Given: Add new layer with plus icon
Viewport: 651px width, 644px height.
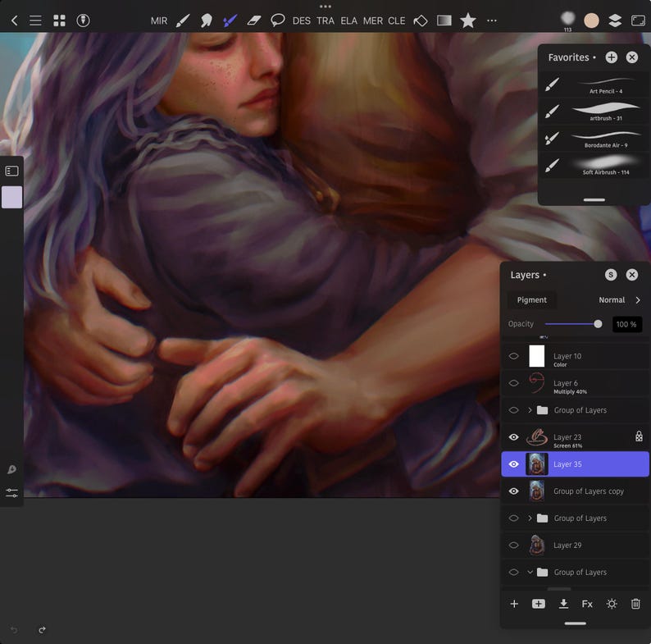Looking at the screenshot, I should click(x=514, y=604).
